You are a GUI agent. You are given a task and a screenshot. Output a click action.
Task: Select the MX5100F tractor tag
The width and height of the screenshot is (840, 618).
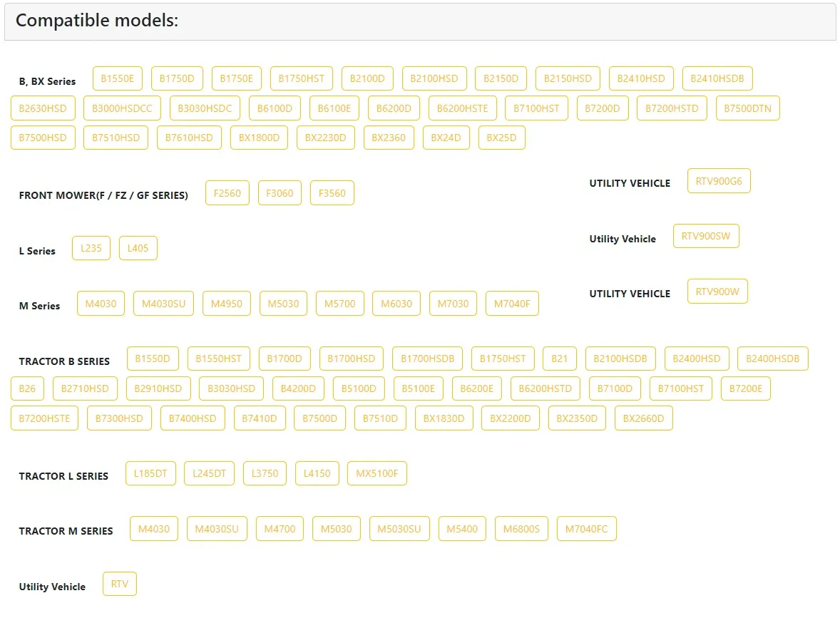click(x=377, y=473)
